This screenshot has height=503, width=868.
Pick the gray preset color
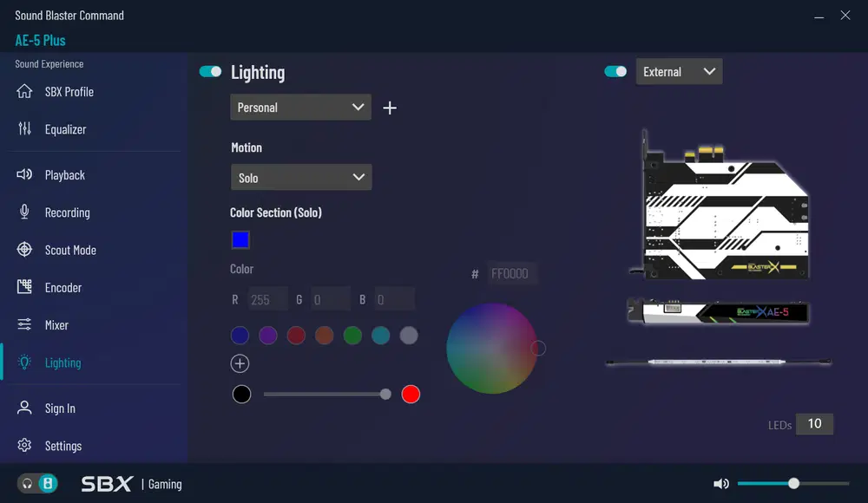point(409,336)
